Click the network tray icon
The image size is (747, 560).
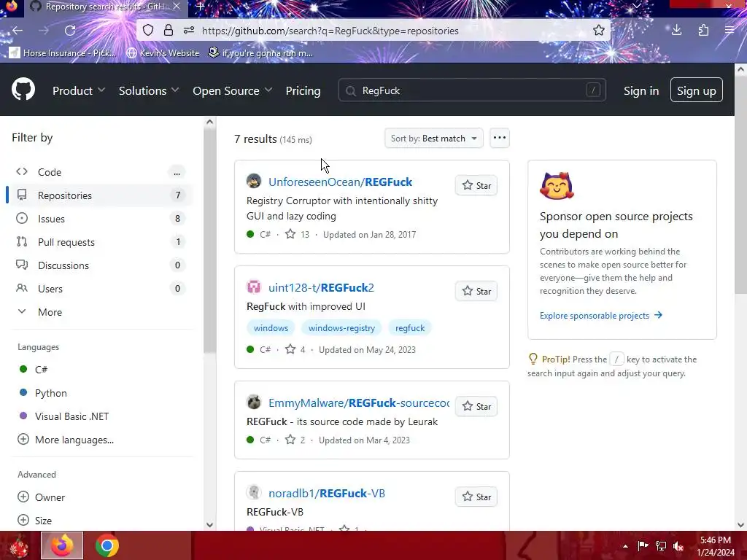661,546
